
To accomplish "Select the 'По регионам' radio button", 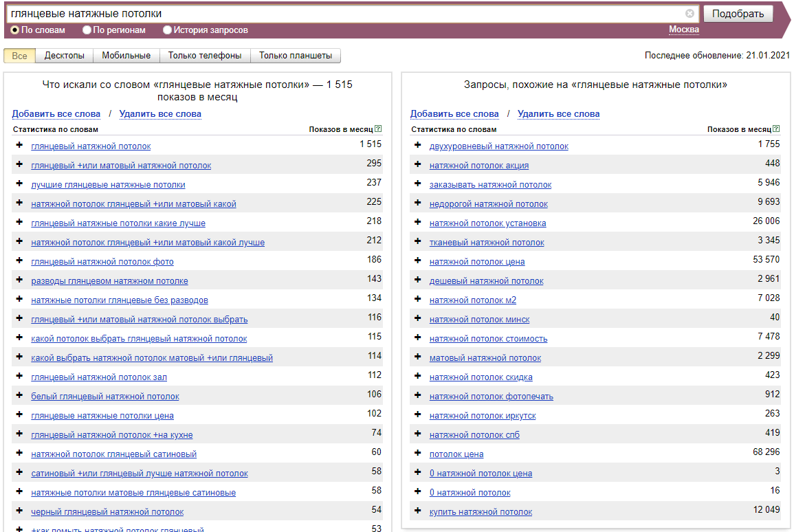I will click(x=87, y=30).
